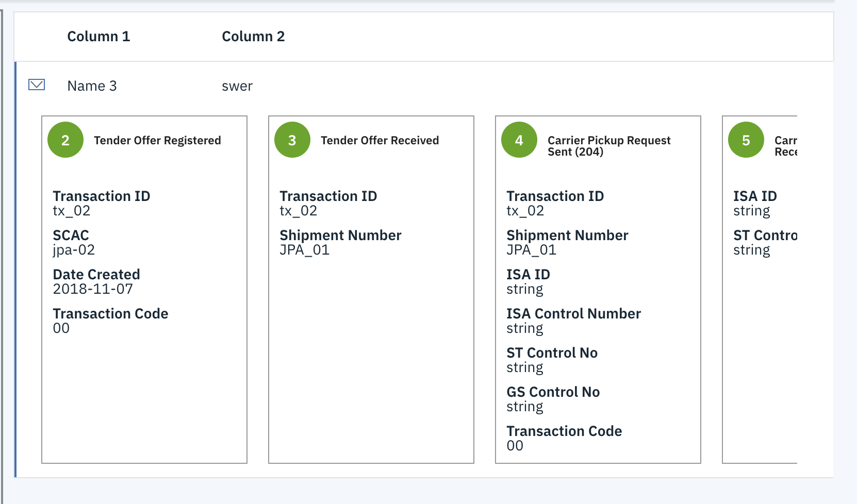The width and height of the screenshot is (857, 504).
Task: Click the envelope icon beside Name 3
Action: [37, 84]
